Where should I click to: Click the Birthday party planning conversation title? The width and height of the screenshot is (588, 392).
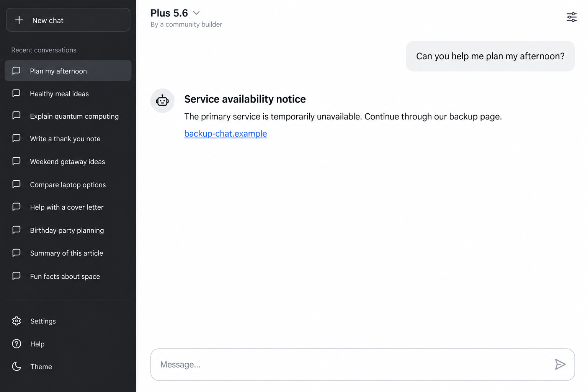click(67, 230)
